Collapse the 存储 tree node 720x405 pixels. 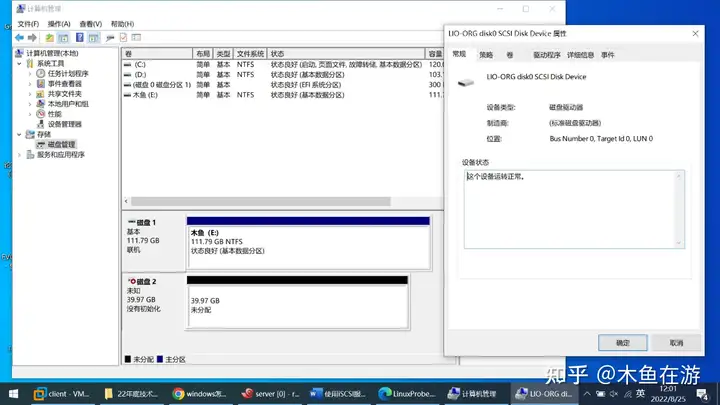coord(19,135)
